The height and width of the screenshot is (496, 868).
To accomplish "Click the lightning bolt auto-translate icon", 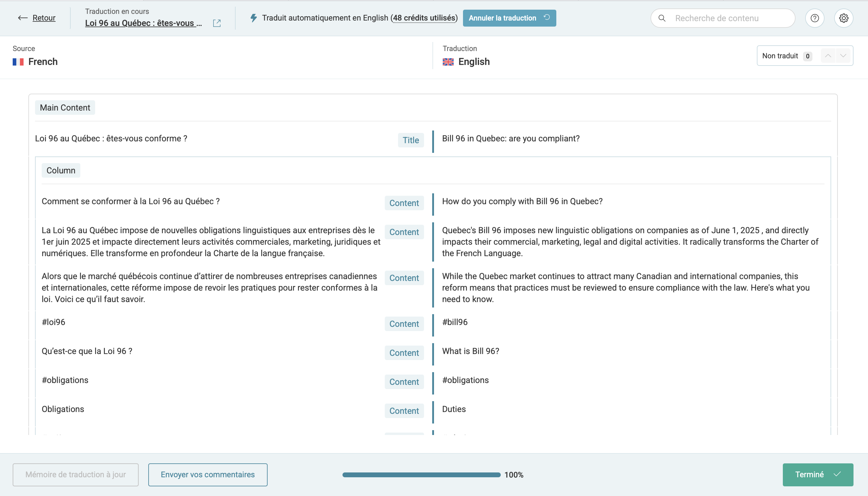I will coord(254,18).
